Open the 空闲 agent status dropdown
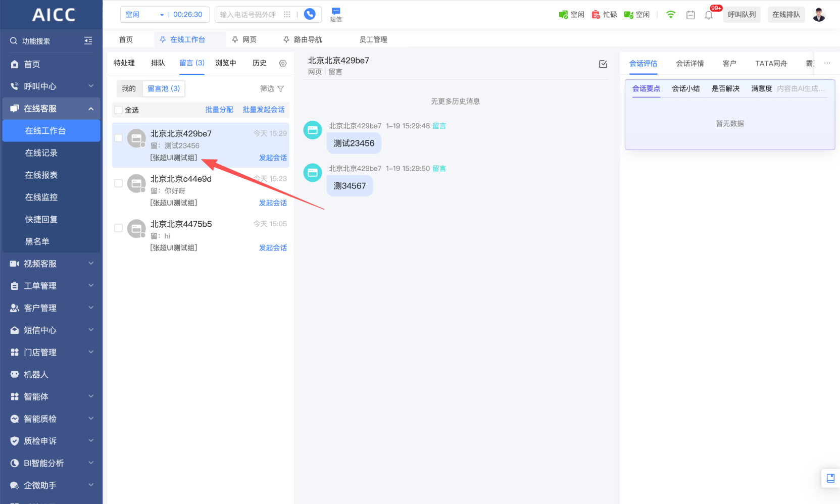The height and width of the screenshot is (504, 840). click(x=144, y=15)
